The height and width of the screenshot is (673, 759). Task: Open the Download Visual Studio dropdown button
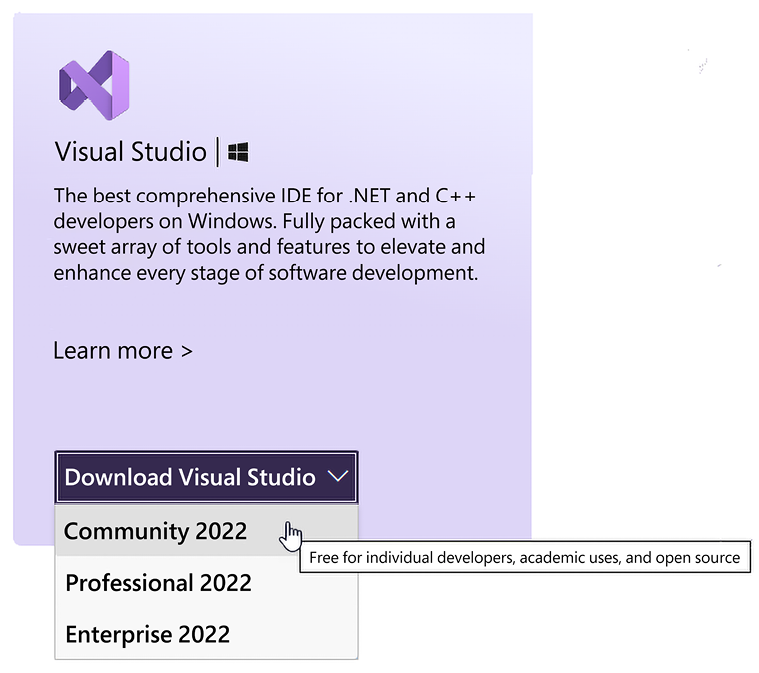point(207,477)
